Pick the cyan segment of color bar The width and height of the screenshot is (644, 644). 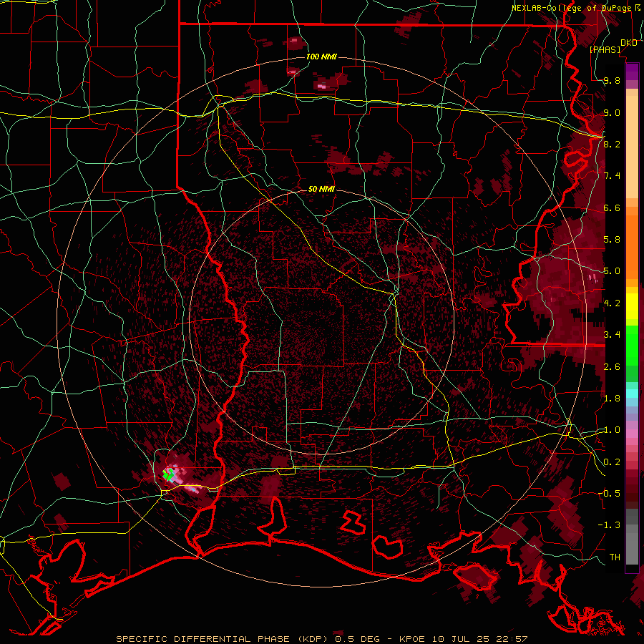pos(632,393)
